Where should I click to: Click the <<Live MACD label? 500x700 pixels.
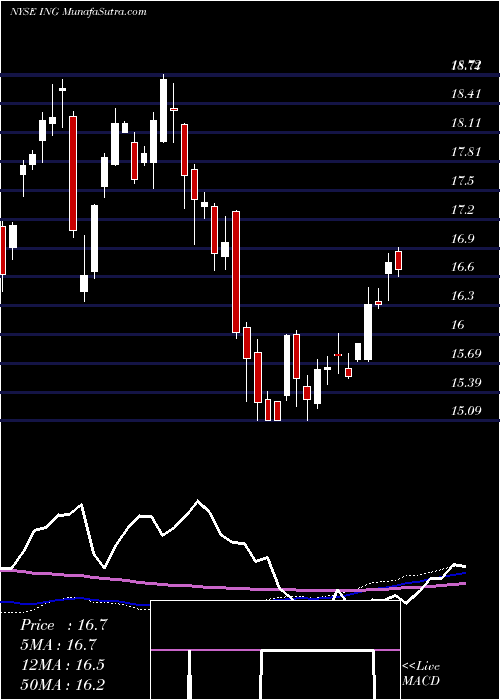(x=421, y=674)
